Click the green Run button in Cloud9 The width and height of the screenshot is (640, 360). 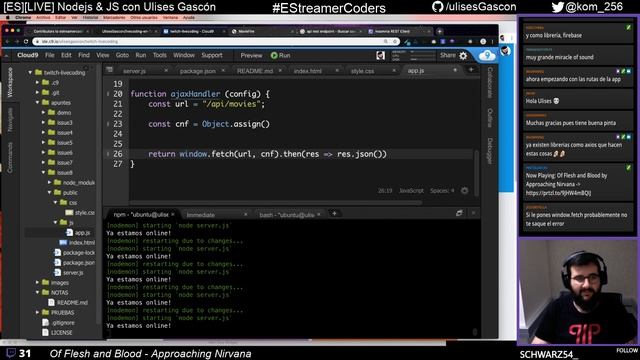280,55
